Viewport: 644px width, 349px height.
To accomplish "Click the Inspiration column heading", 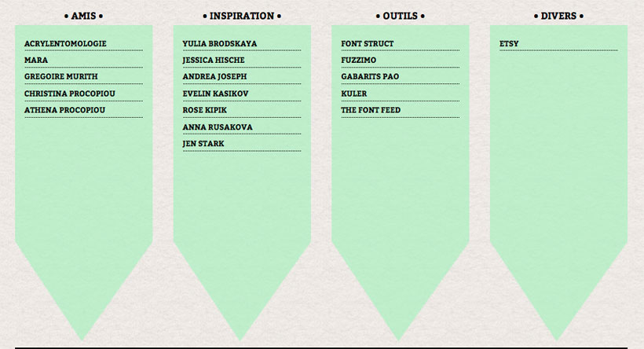I will [242, 16].
